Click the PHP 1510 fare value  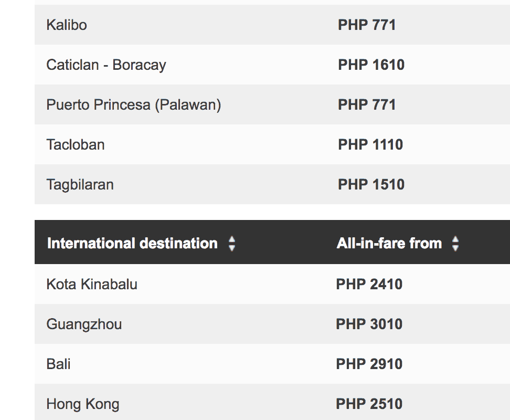(371, 184)
